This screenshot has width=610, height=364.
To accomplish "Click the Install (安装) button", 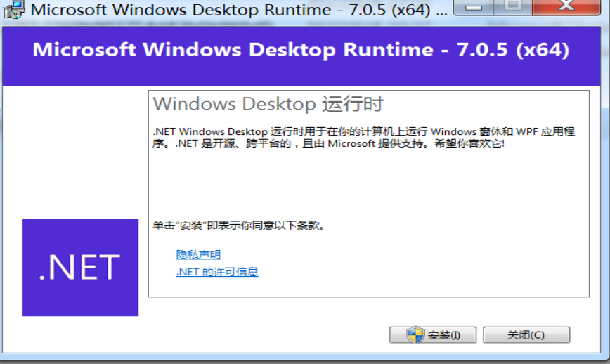I will (433, 334).
